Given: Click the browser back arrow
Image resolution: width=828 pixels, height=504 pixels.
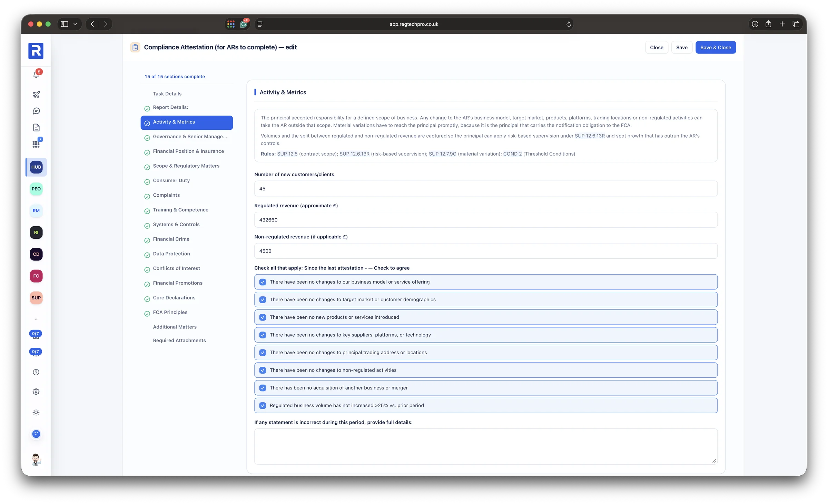Looking at the screenshot, I should [x=92, y=24].
